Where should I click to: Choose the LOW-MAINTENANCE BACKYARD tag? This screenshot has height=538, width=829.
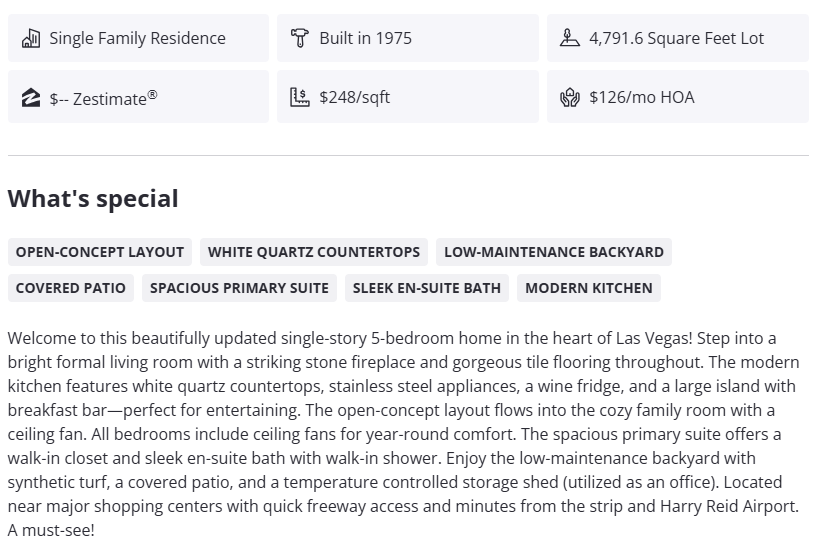553,252
